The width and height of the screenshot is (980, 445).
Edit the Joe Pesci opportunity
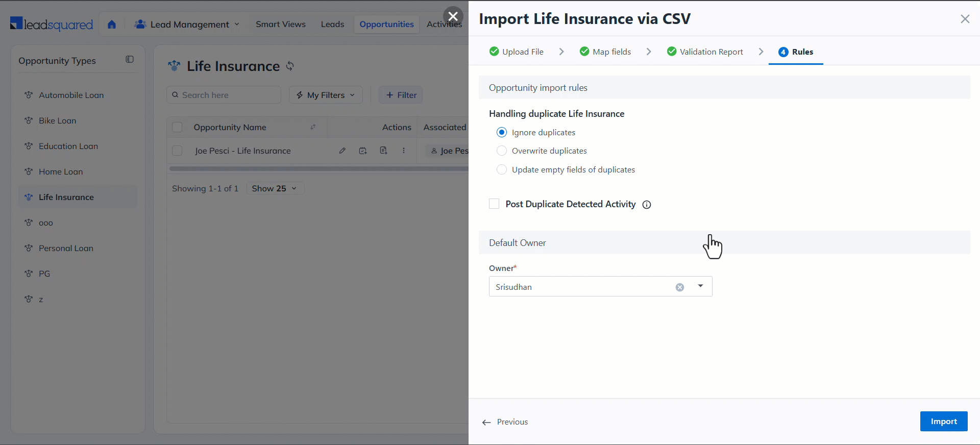click(342, 151)
